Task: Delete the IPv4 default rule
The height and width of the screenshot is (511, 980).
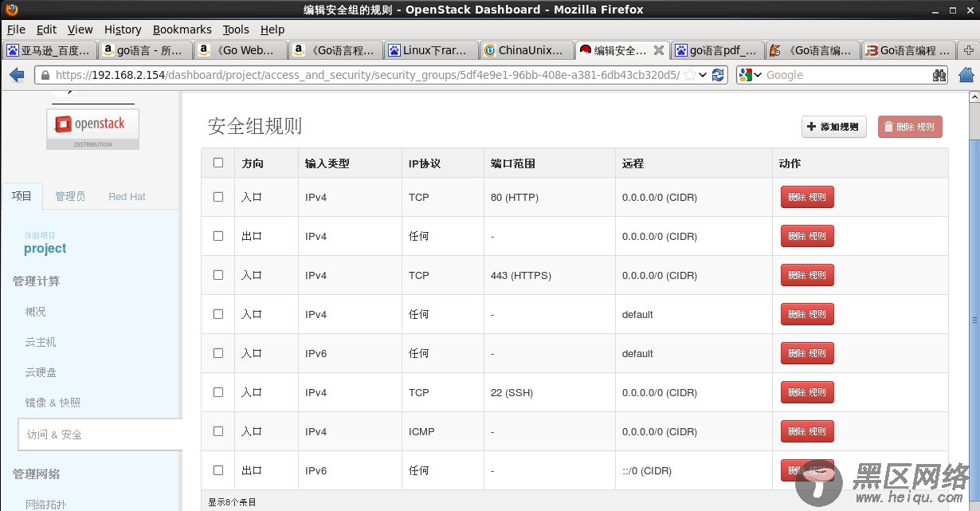Action: click(x=807, y=314)
